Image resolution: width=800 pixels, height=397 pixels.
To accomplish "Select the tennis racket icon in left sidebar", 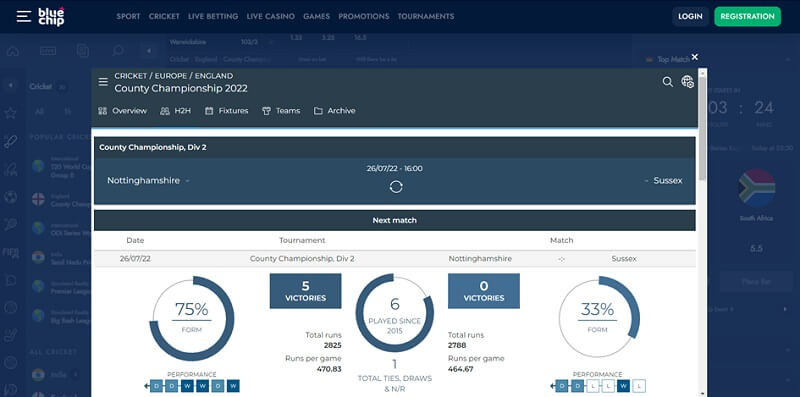I will click(10, 225).
